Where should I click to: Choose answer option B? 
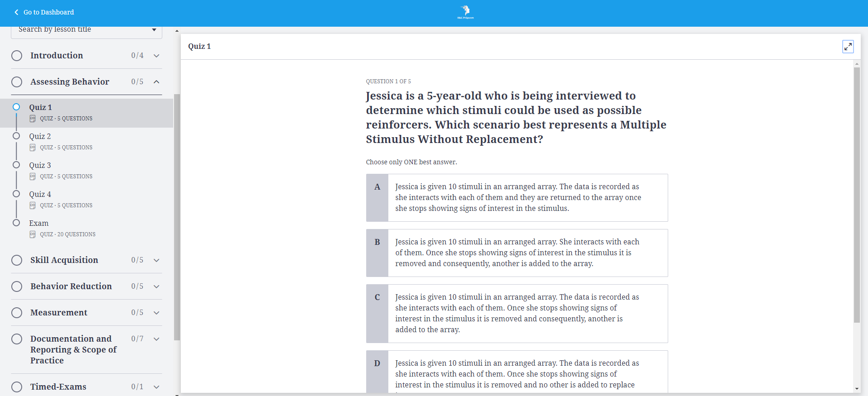517,253
